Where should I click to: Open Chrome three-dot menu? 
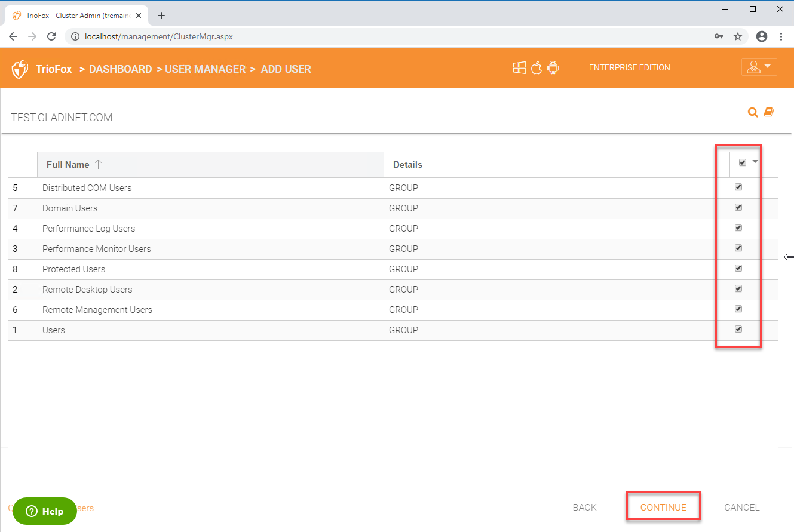[781, 36]
